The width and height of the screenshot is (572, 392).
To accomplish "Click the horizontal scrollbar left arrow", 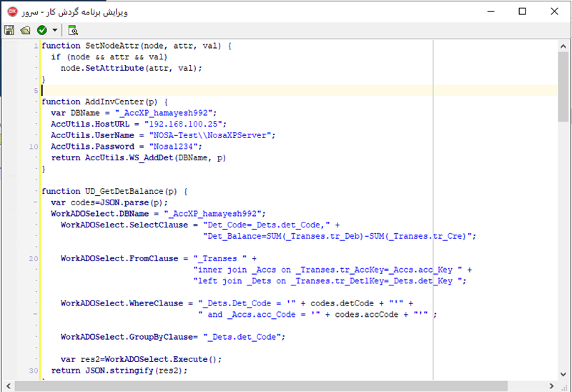I will pyautogui.click(x=9, y=386).
